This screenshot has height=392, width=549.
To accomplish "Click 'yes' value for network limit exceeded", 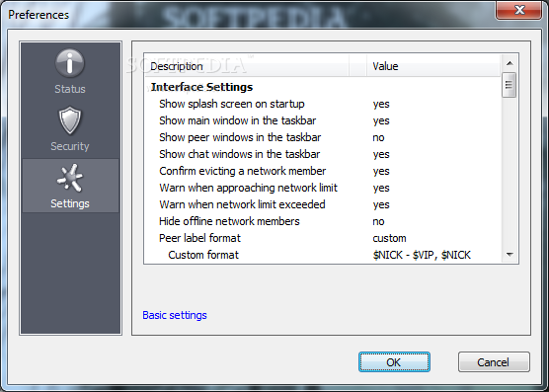I will [381, 205].
